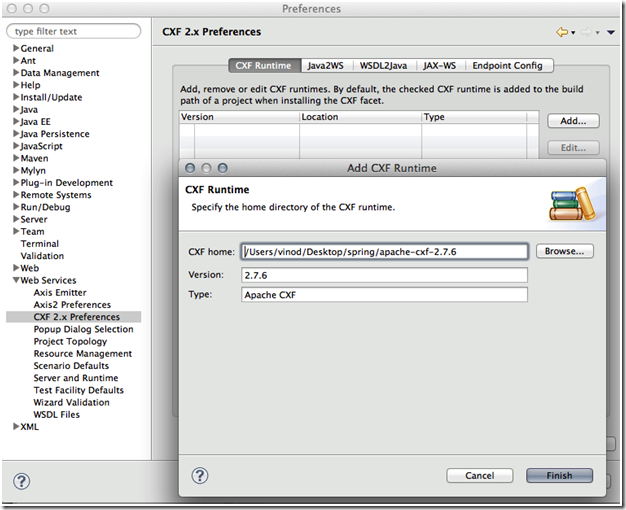Click the type filter text search box
The image size is (626, 510).
[x=74, y=31]
